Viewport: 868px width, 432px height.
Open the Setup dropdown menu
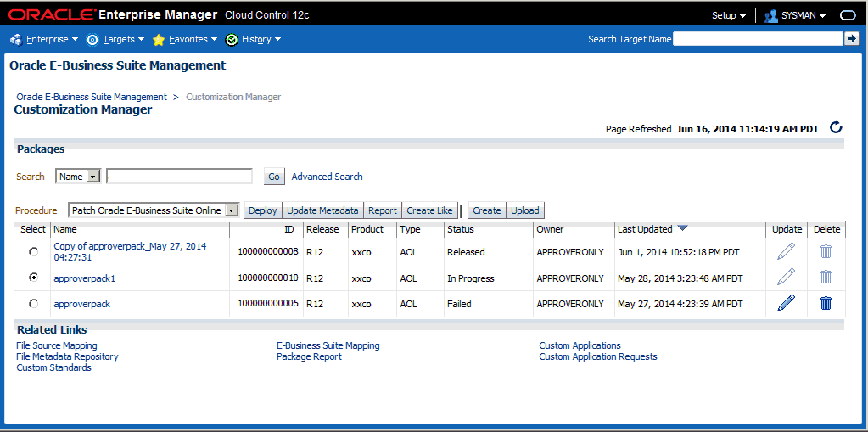pyautogui.click(x=729, y=15)
